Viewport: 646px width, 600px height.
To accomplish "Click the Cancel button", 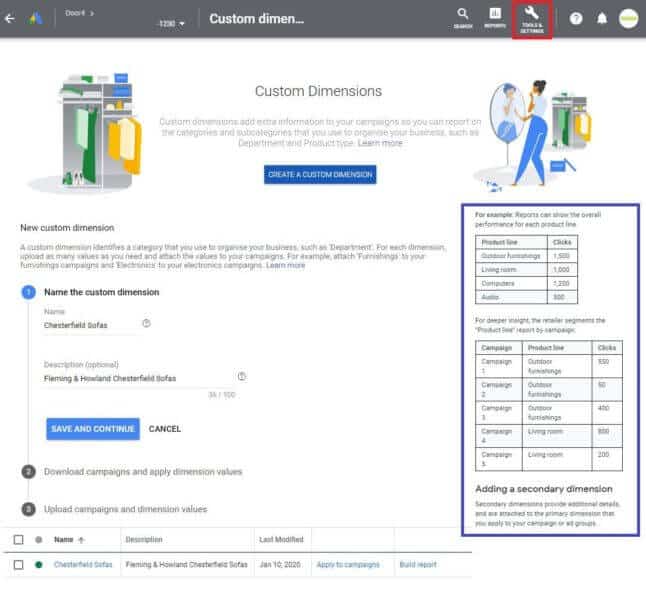I will pyautogui.click(x=165, y=429).
